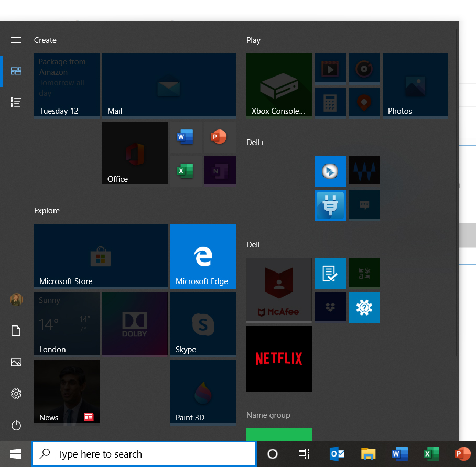This screenshot has height=467, width=476.
Task: Open the Calculator tile
Action: (330, 102)
